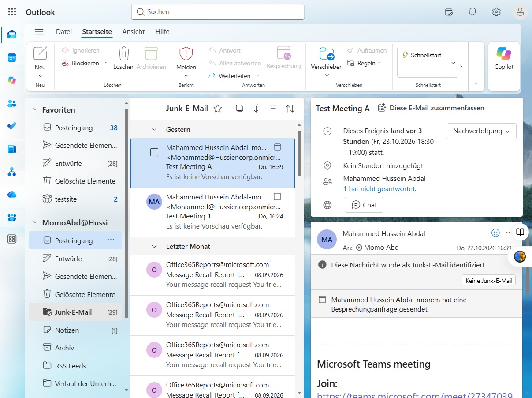Check the Test Meeting A message checkbox
Screen dimensions: 532x398
pos(154,152)
